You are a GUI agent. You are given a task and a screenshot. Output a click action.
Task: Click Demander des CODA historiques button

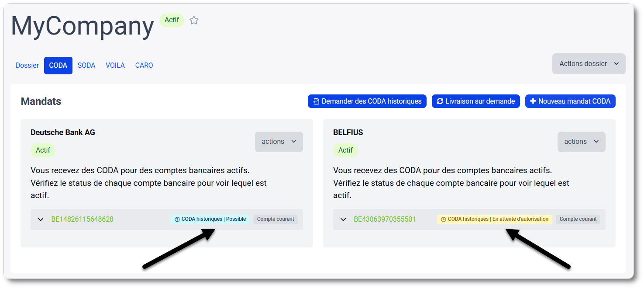(367, 101)
